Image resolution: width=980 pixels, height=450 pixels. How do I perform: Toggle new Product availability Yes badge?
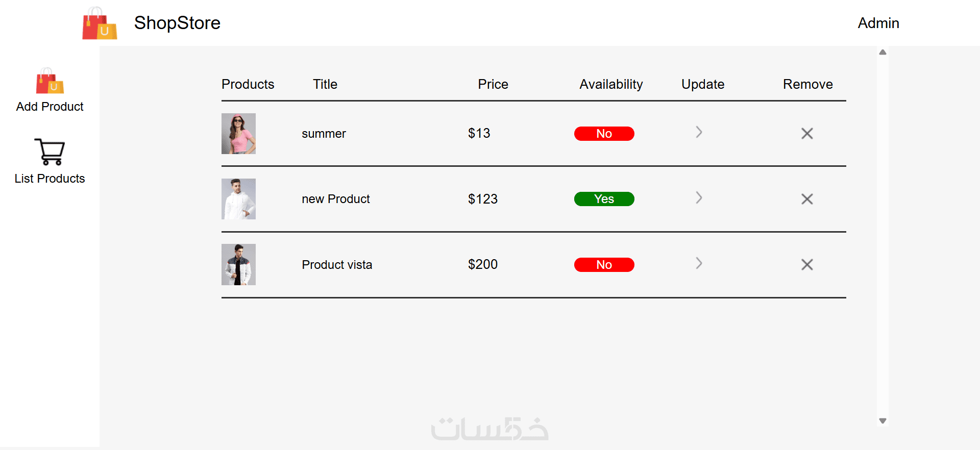pyautogui.click(x=604, y=199)
